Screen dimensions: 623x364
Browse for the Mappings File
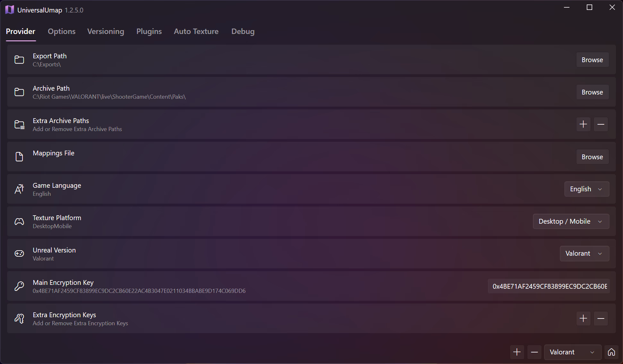coord(592,157)
